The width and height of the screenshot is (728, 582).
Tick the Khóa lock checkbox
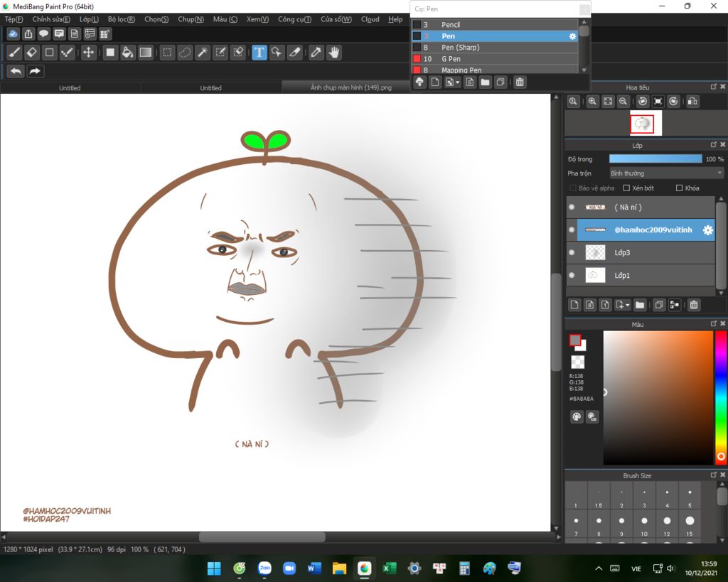[x=680, y=188]
